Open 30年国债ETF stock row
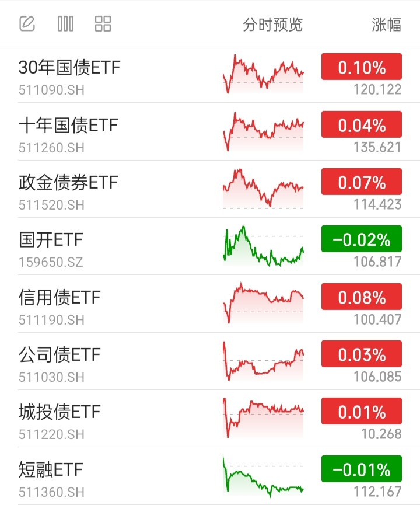The height and width of the screenshot is (505, 420). click(x=210, y=75)
